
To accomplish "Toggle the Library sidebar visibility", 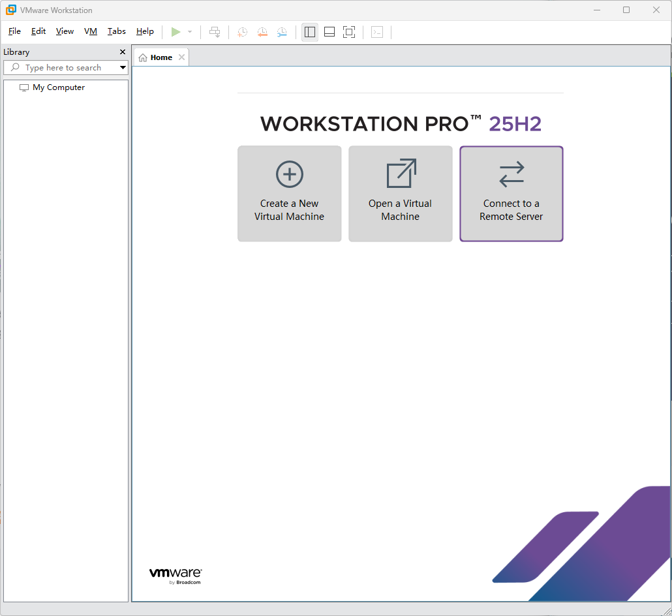I will click(x=309, y=31).
